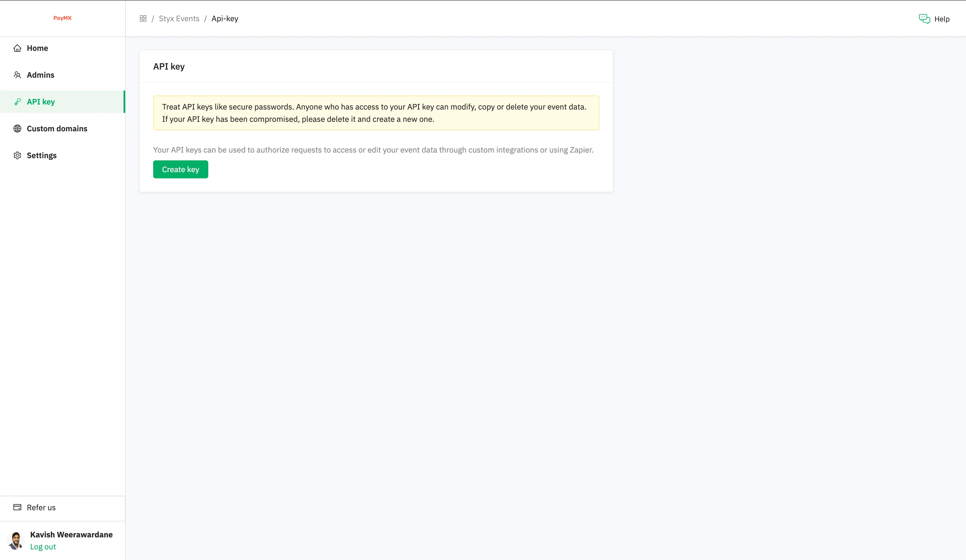Open Settings from the sidebar
Viewport: 966px width, 560px height.
point(63,155)
